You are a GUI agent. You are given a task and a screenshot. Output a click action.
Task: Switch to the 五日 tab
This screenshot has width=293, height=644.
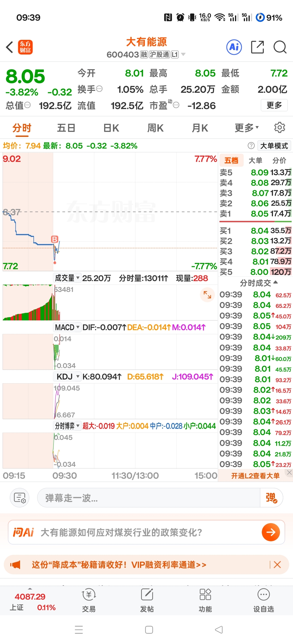tap(66, 128)
